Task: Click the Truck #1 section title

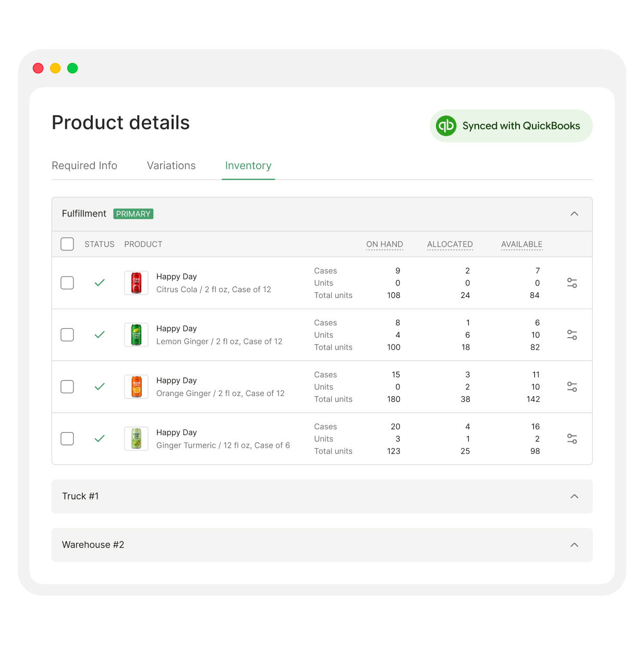Action: click(80, 496)
